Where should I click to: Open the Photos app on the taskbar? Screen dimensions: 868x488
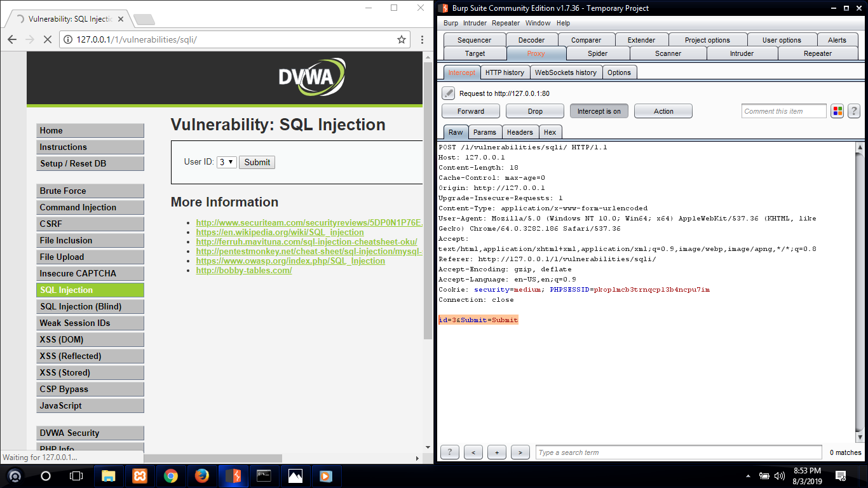pyautogui.click(x=295, y=475)
